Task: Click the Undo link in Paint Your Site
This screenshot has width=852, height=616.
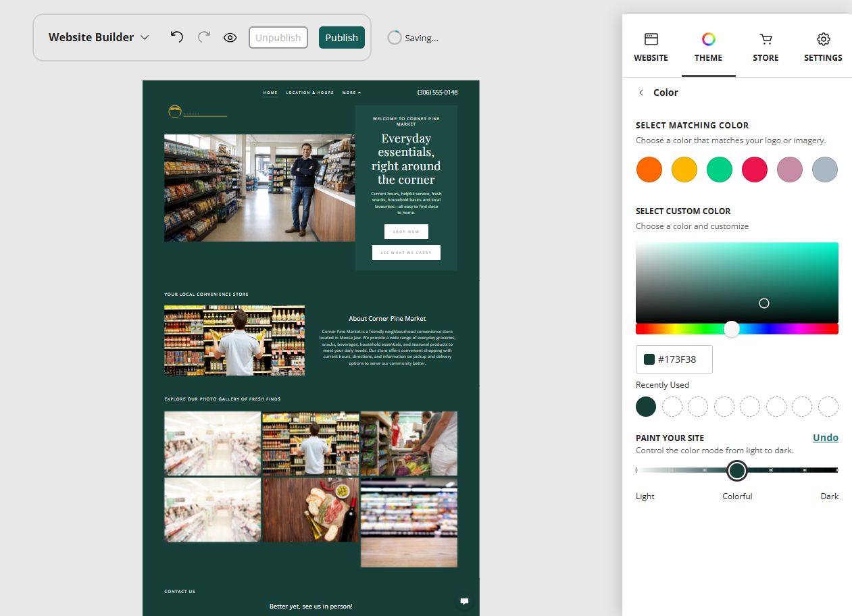Action: click(826, 438)
